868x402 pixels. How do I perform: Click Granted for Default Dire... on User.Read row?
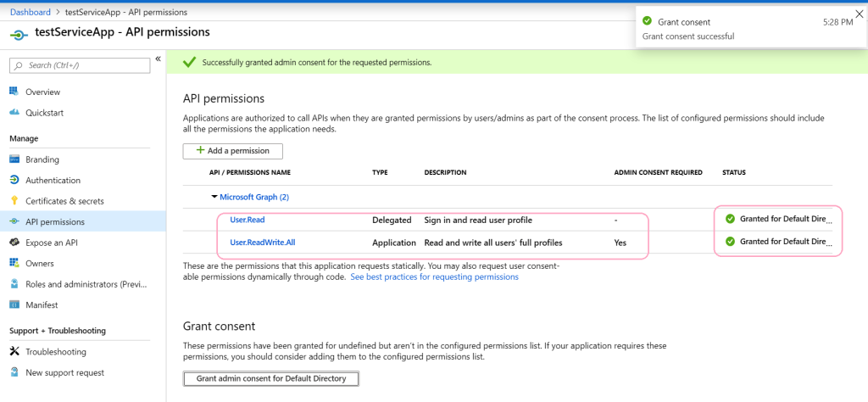(786, 219)
